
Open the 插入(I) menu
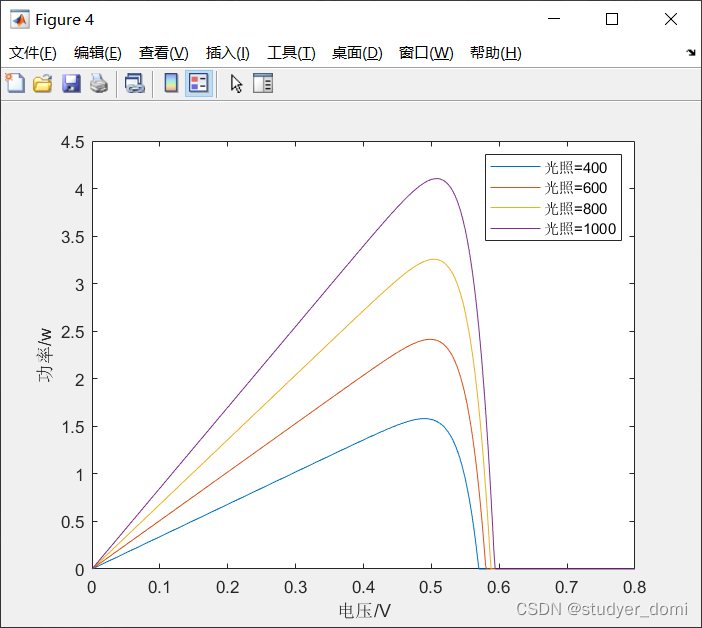point(227,53)
